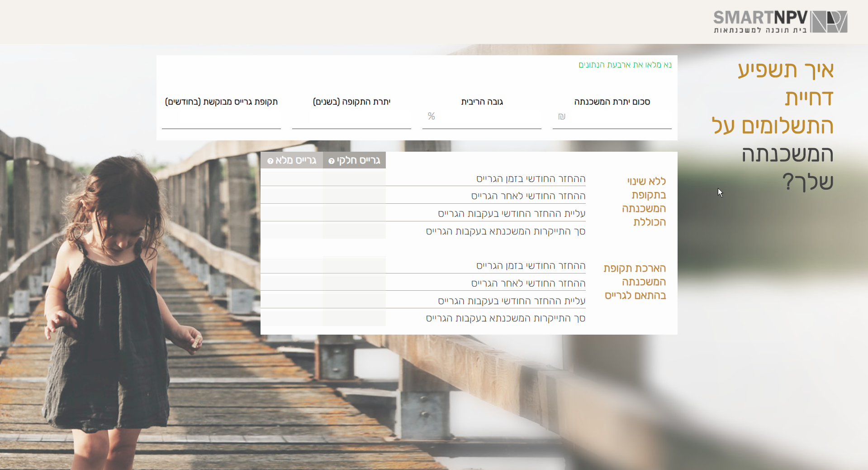Click the % symbol in the interest field
Image resolution: width=868 pixels, height=470 pixels.
pos(432,116)
